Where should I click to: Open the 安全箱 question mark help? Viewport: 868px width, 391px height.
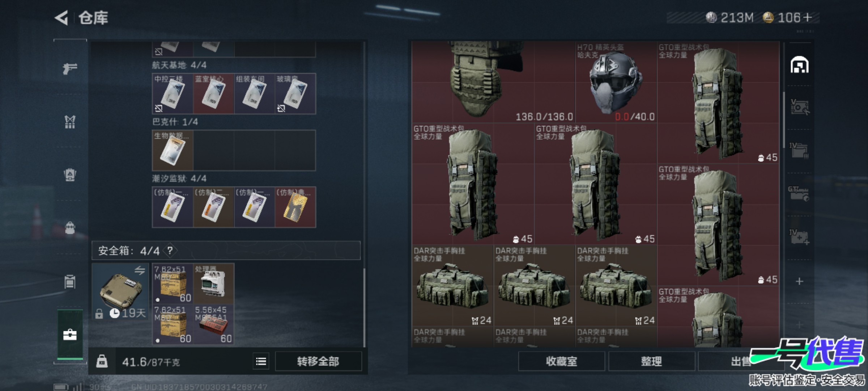pos(170,250)
